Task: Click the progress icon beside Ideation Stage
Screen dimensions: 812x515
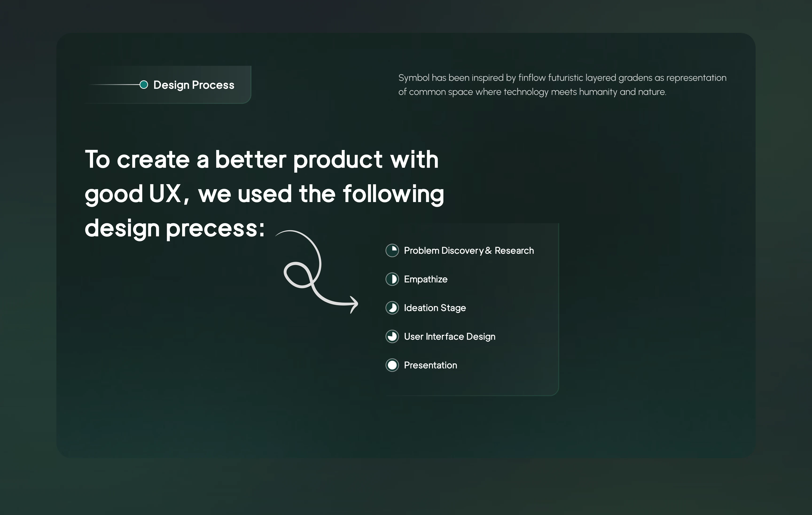Action: 392,308
